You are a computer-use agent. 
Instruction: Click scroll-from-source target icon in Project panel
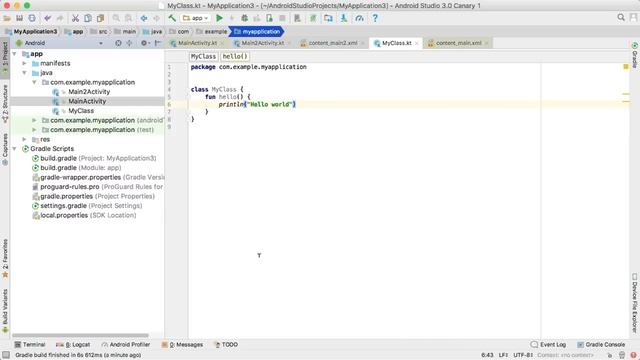click(118, 43)
